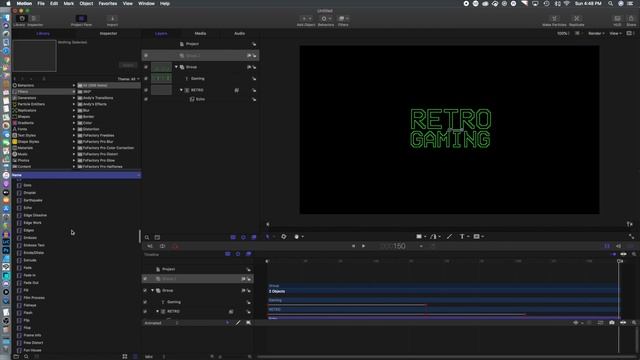
Task: Toggle the Project Pane button
Action: coord(81,19)
